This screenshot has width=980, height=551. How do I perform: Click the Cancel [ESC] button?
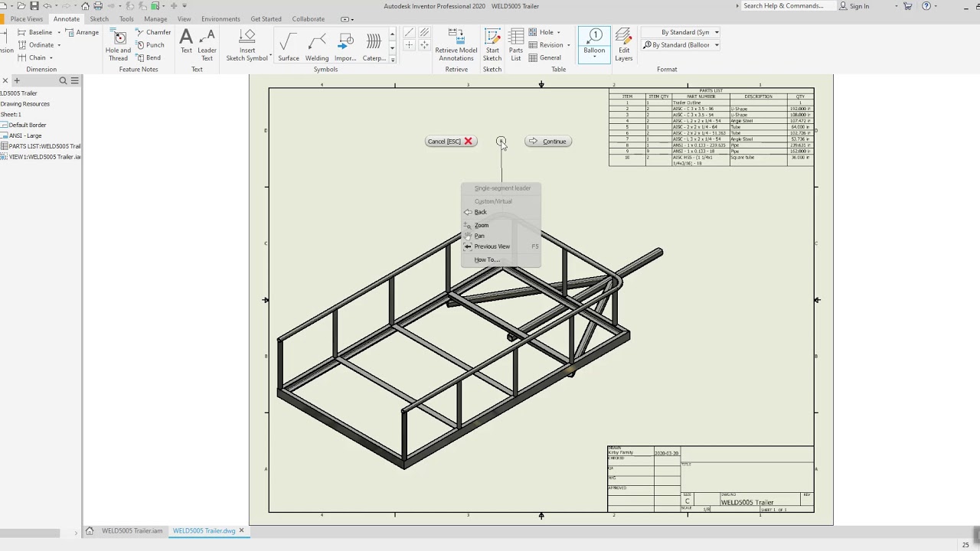[451, 141]
